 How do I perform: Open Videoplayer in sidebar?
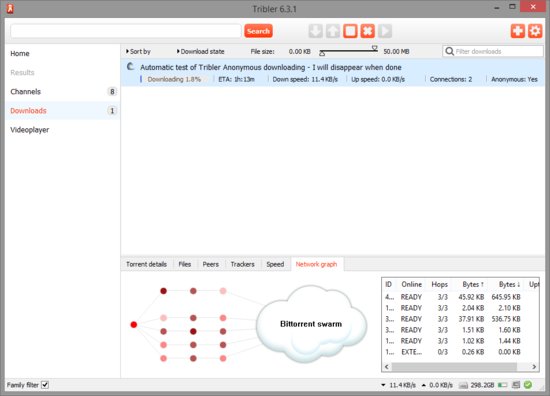click(63, 130)
